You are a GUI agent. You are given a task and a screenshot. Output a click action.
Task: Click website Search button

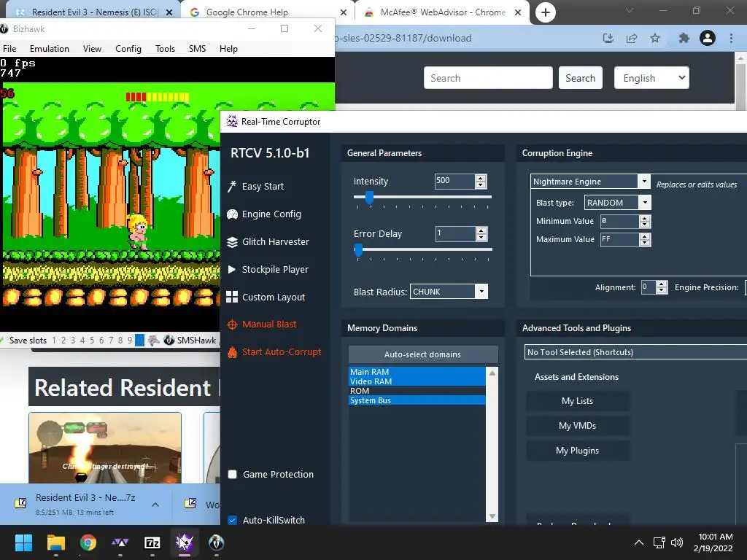point(580,78)
